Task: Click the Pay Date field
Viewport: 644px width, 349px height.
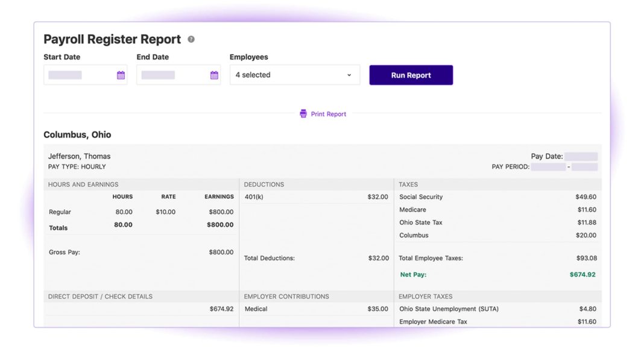Action: tap(581, 156)
